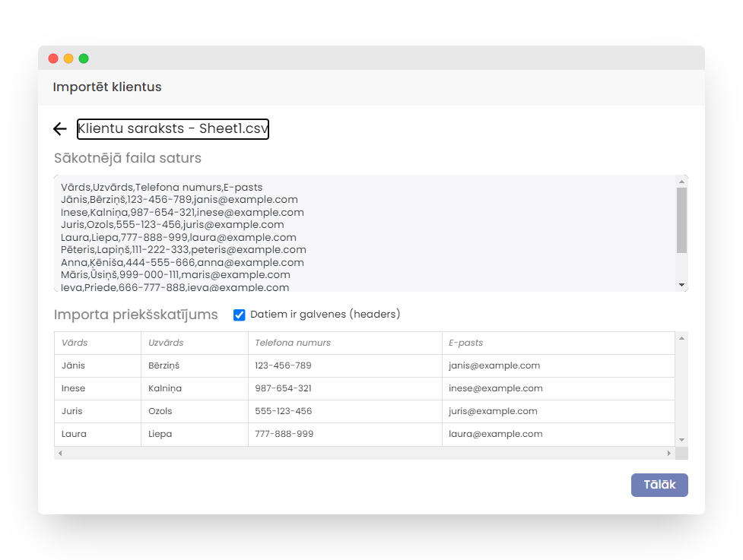Click inside the raw CSV content text area
This screenshot has height=560, width=743.
(x=365, y=233)
